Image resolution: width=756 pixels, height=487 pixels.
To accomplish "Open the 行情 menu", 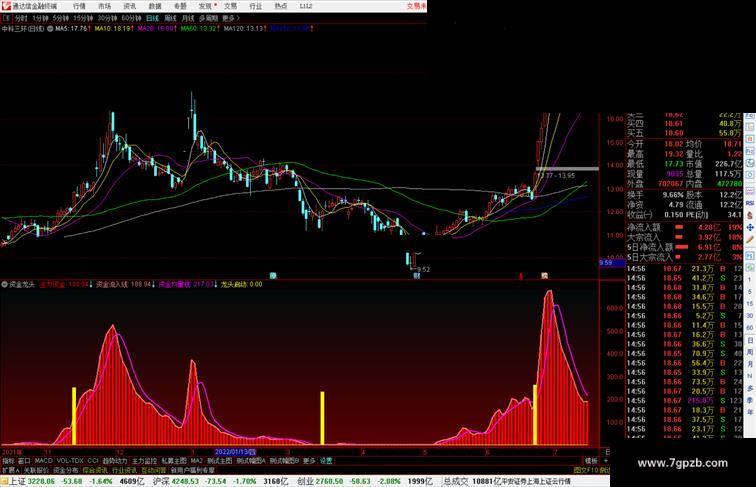I will pyautogui.click(x=79, y=6).
